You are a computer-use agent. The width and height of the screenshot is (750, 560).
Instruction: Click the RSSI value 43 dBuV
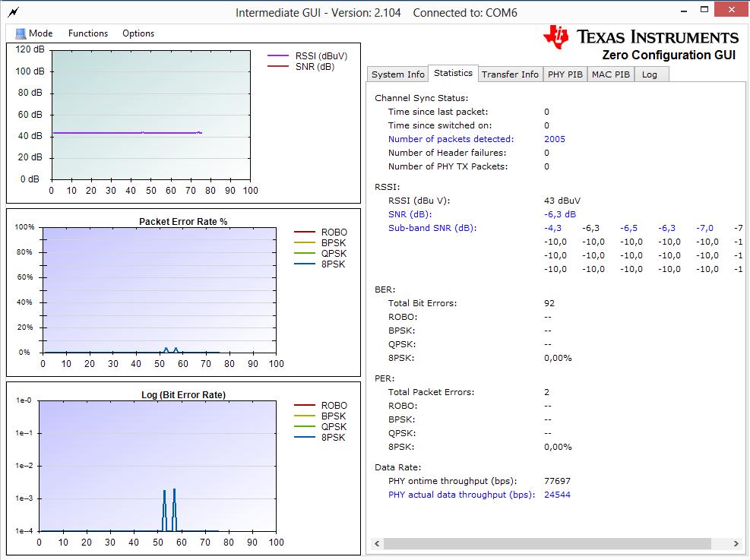point(562,201)
